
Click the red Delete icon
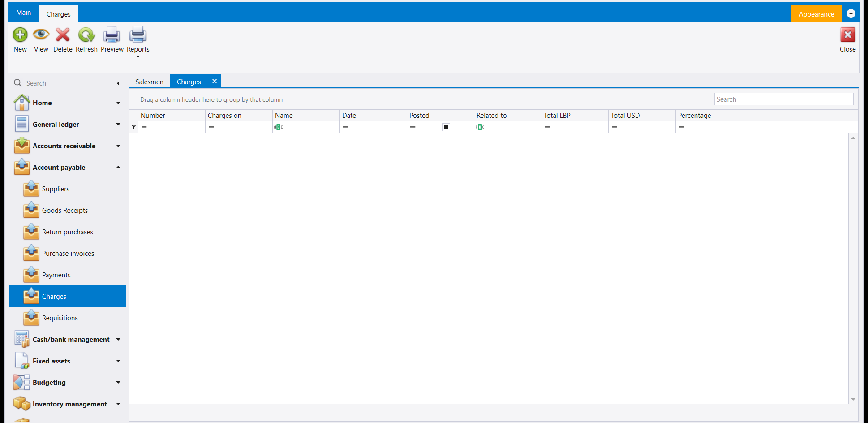(x=63, y=35)
